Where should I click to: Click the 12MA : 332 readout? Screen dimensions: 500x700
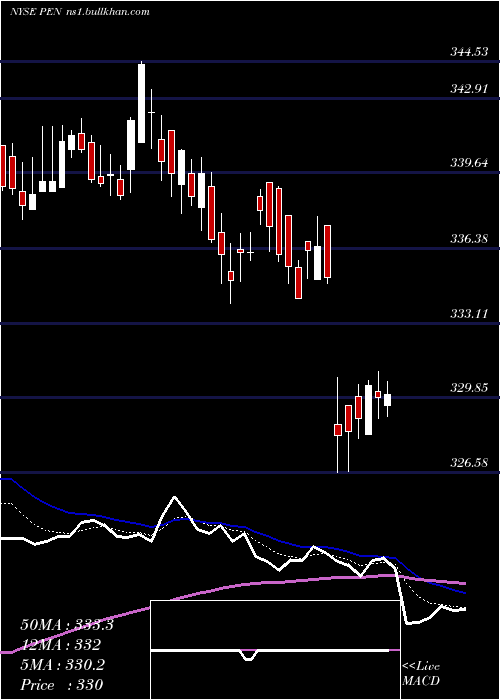[61, 645]
